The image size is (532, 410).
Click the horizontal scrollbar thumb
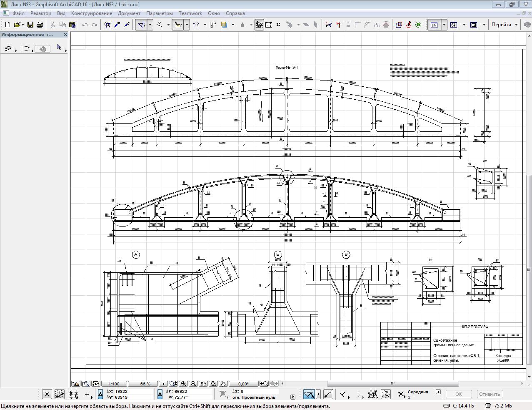tap(392, 384)
